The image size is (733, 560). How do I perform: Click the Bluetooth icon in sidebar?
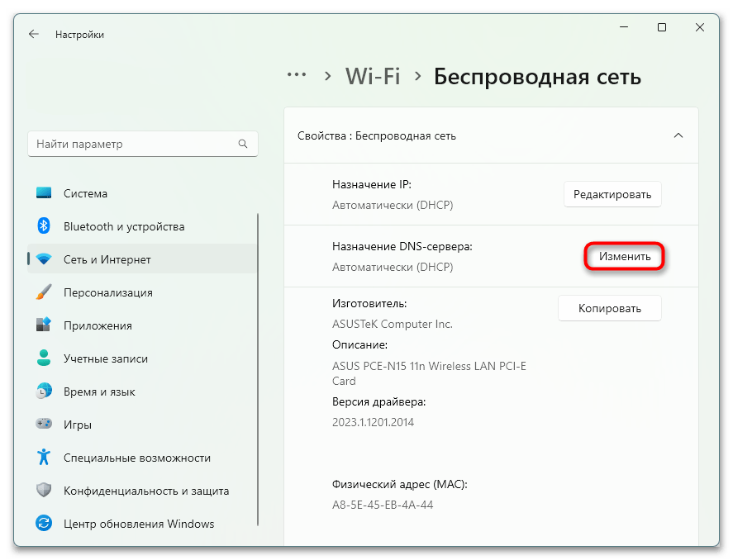[x=44, y=226]
